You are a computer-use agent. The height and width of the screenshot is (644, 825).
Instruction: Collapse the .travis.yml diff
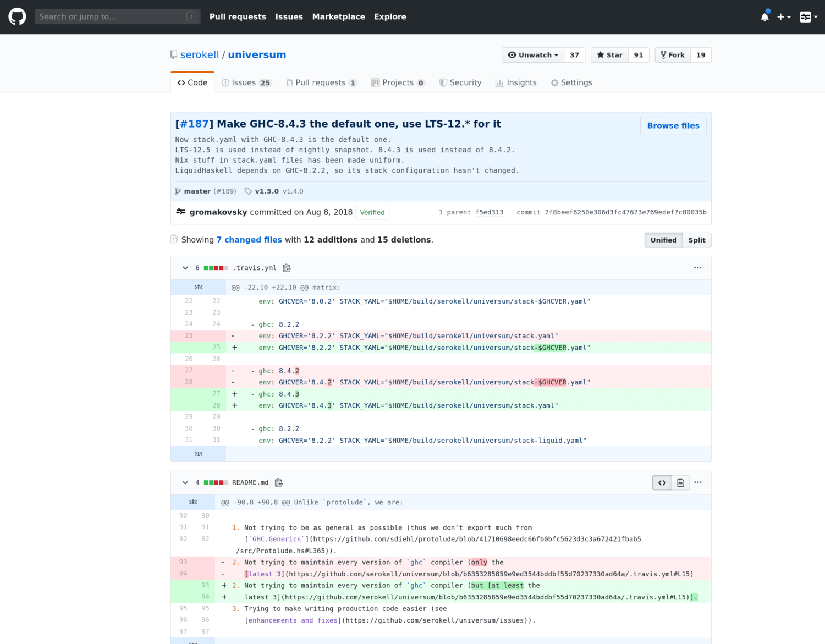click(x=185, y=268)
